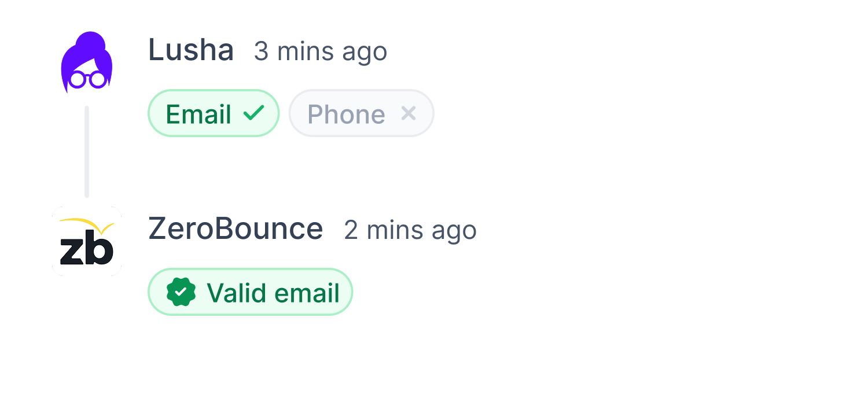
Task: Toggle the Phone enrichment chip
Action: [361, 113]
